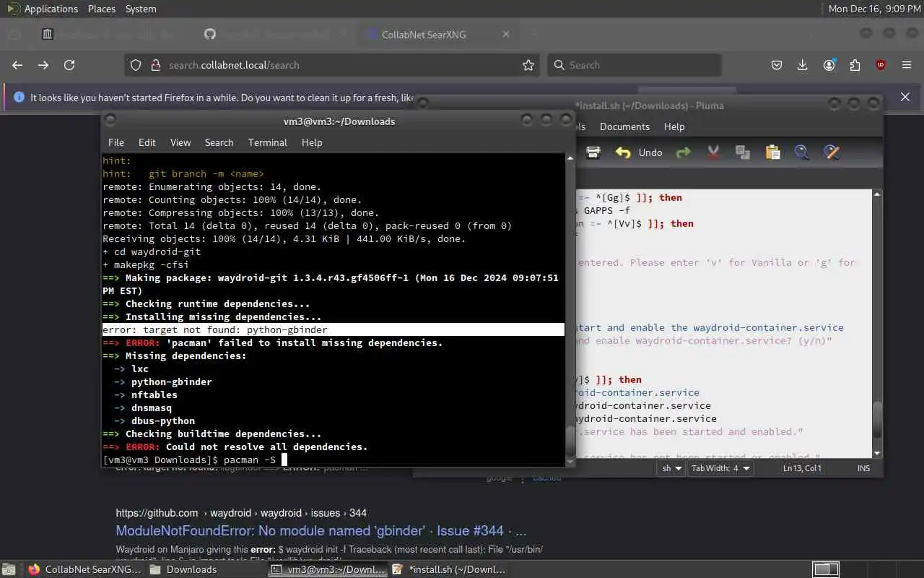
Task: Click the Cut scissors icon in Pluma
Action: 713,152
